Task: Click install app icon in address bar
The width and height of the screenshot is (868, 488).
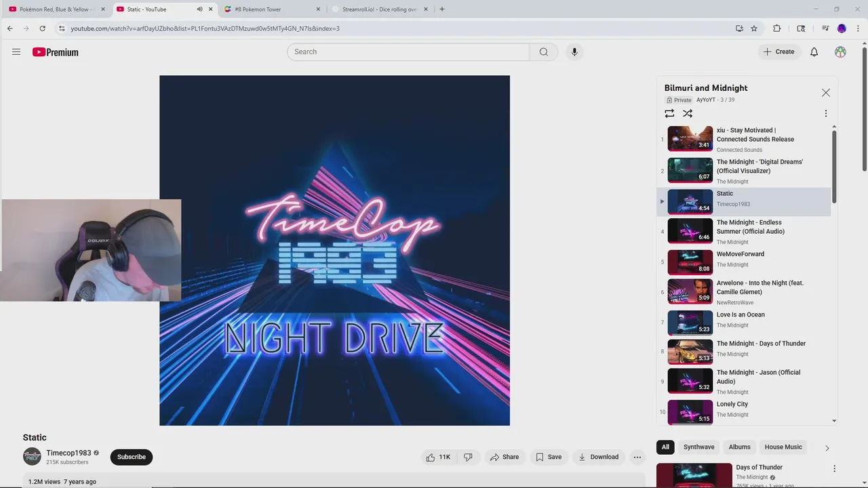Action: [739, 28]
